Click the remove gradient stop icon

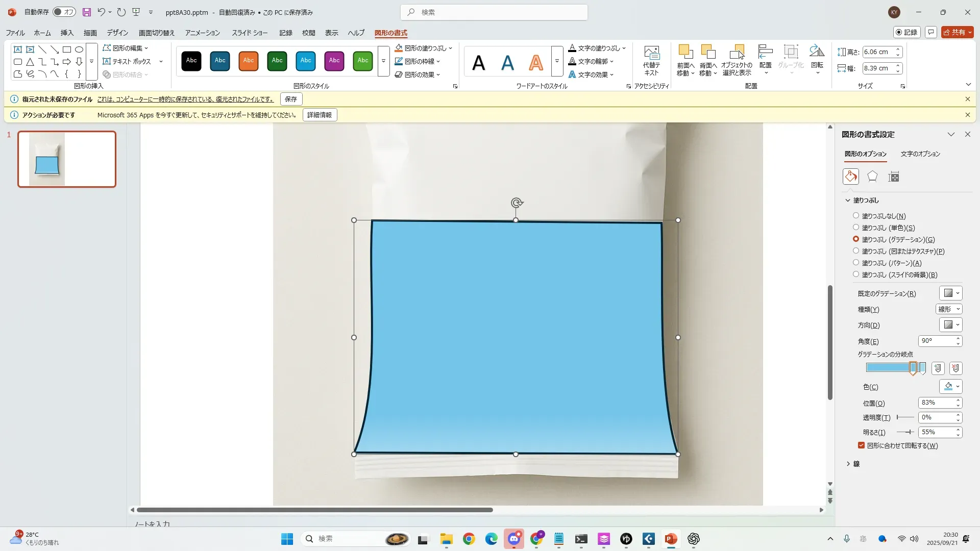click(955, 368)
